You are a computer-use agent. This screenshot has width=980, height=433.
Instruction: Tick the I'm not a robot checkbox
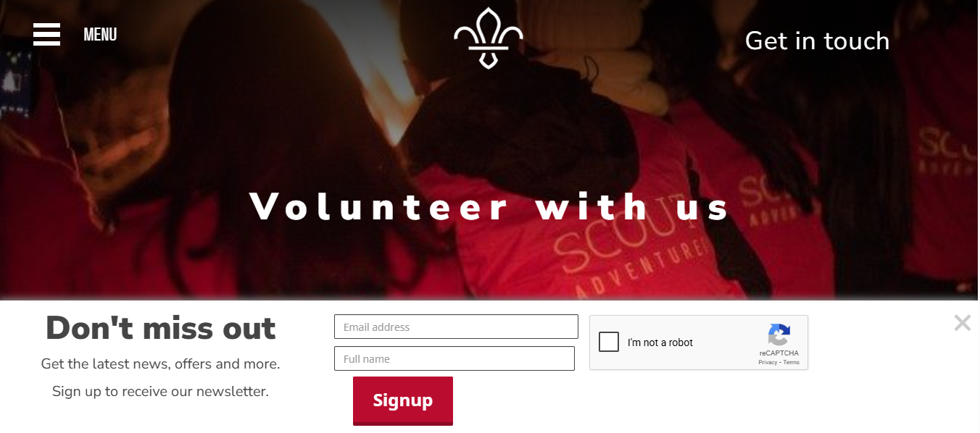[609, 342]
